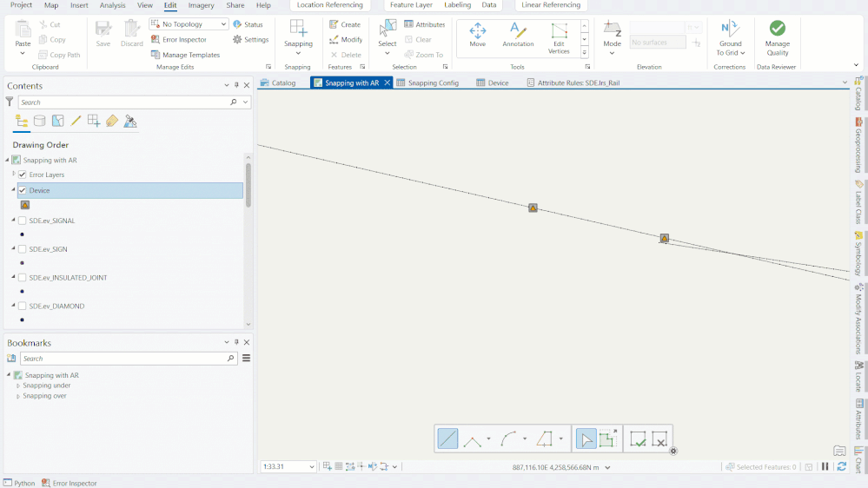Pause map drawing in status bar
The width and height of the screenshot is (868, 488).
pos(825,466)
